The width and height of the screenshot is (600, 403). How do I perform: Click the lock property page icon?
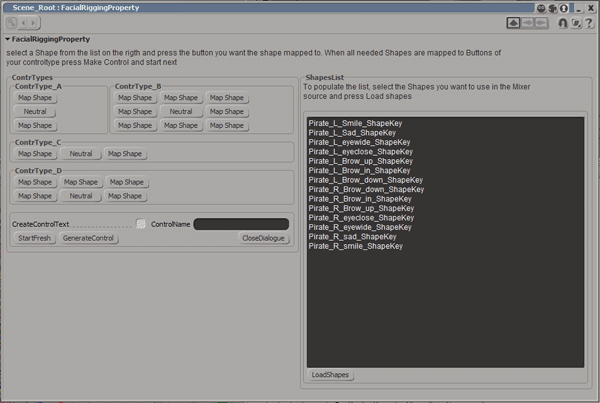point(563,23)
